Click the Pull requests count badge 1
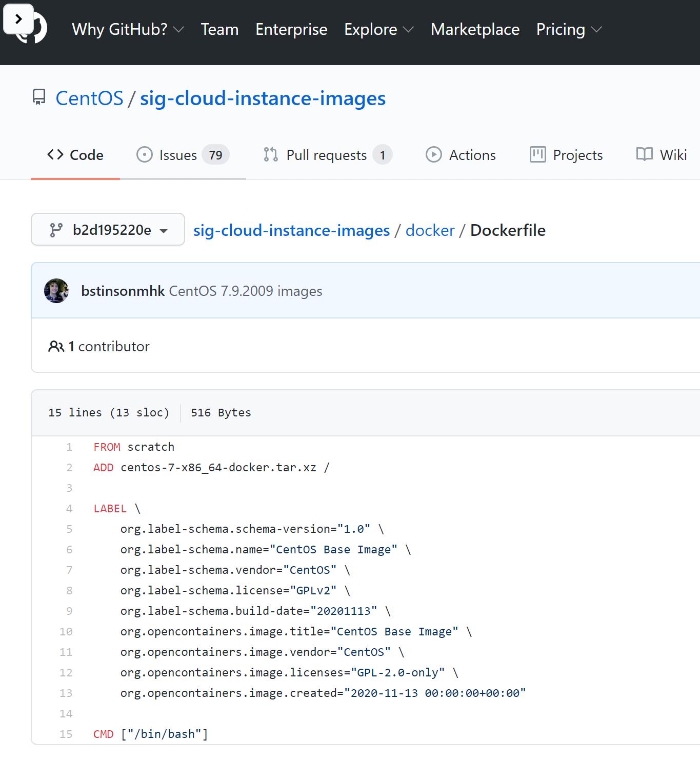The height and width of the screenshot is (760, 700). pos(383,155)
